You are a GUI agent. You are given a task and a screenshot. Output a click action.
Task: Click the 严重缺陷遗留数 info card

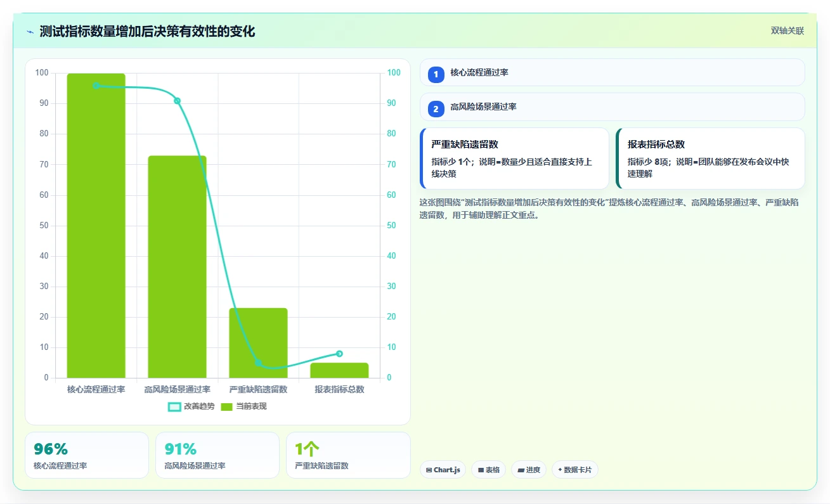(x=514, y=158)
